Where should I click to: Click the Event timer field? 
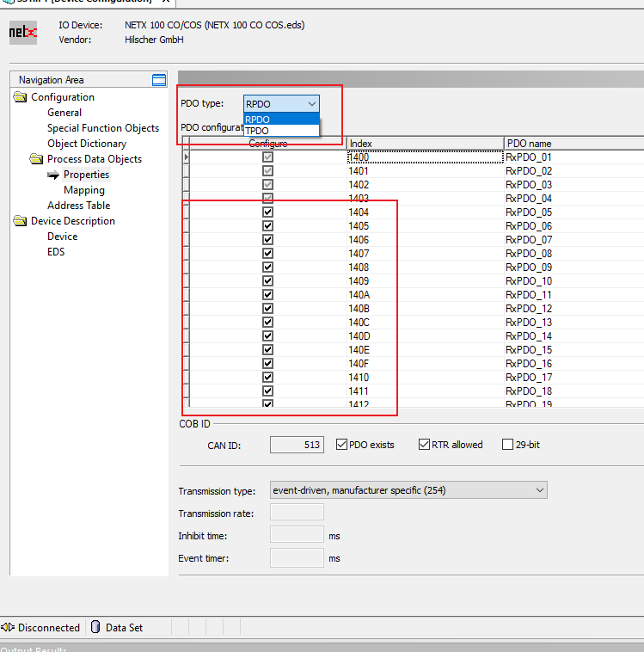[297, 557]
